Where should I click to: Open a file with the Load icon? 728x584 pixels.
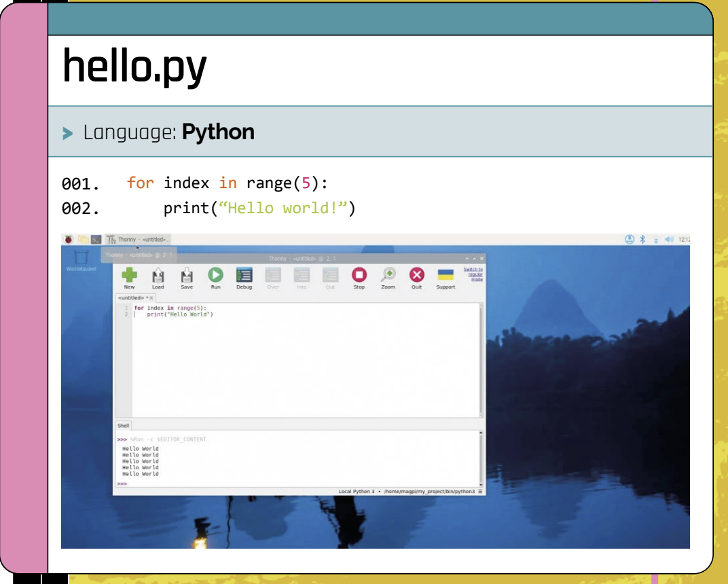coord(158,275)
